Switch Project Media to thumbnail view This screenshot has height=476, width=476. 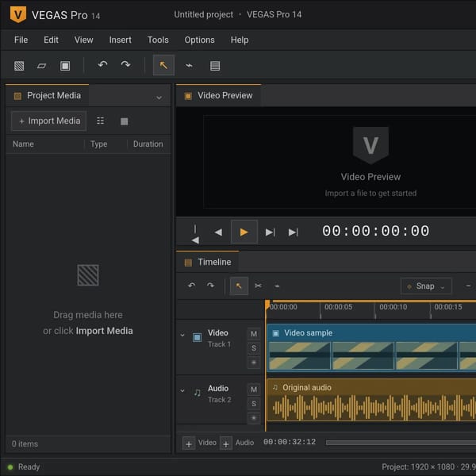pos(125,121)
